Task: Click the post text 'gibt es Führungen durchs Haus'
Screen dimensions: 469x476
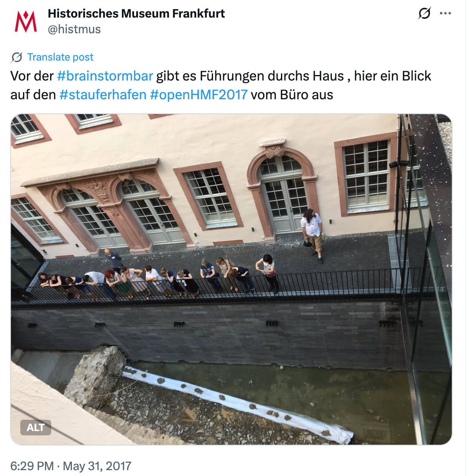Action: (x=250, y=76)
